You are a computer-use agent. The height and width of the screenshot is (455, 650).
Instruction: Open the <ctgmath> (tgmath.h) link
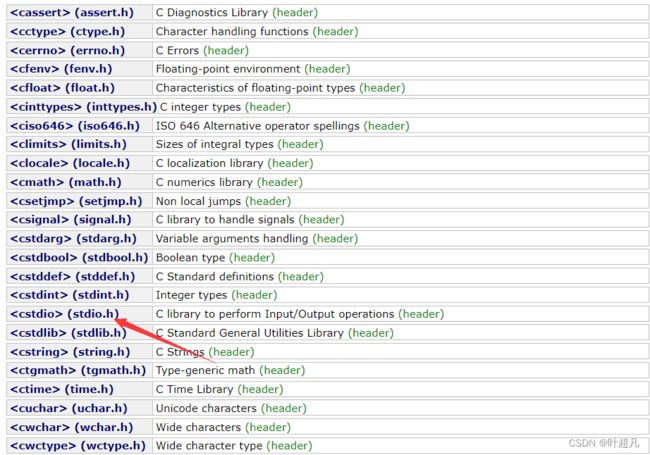(78, 370)
